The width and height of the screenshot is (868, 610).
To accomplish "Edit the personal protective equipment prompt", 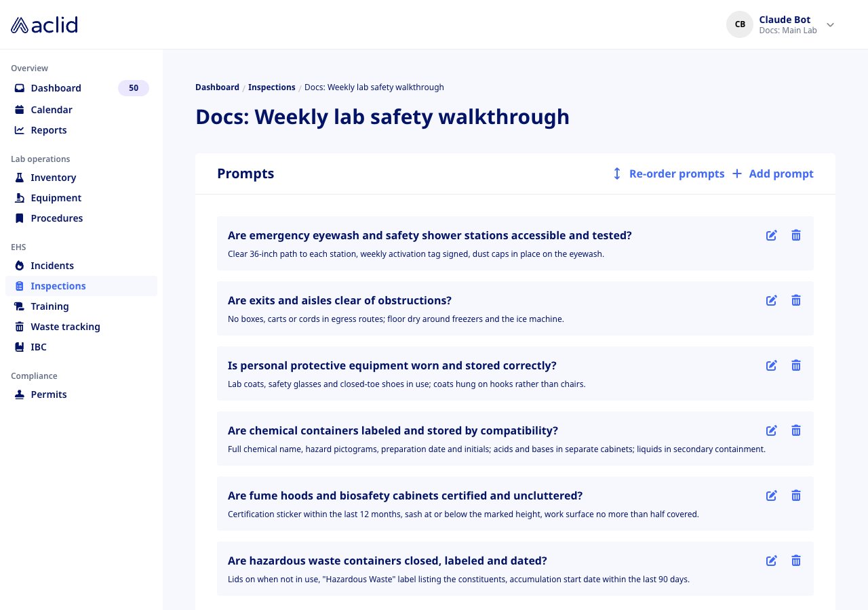I will [772, 365].
